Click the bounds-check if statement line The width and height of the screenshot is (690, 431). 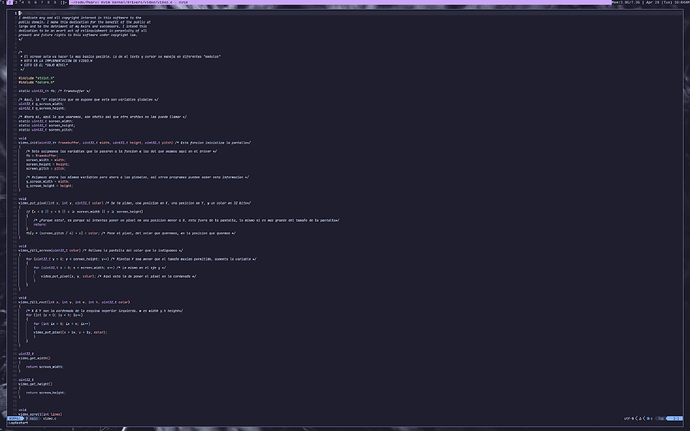coord(84,212)
